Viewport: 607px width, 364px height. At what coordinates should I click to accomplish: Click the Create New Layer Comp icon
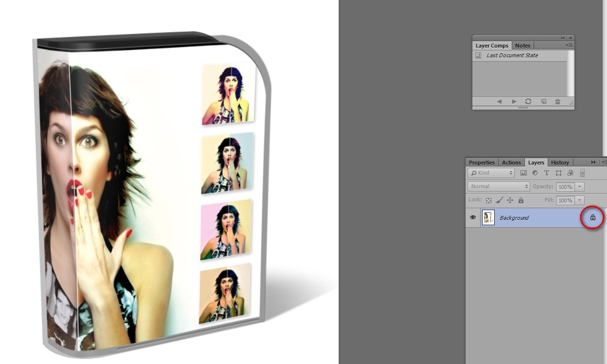(x=543, y=101)
